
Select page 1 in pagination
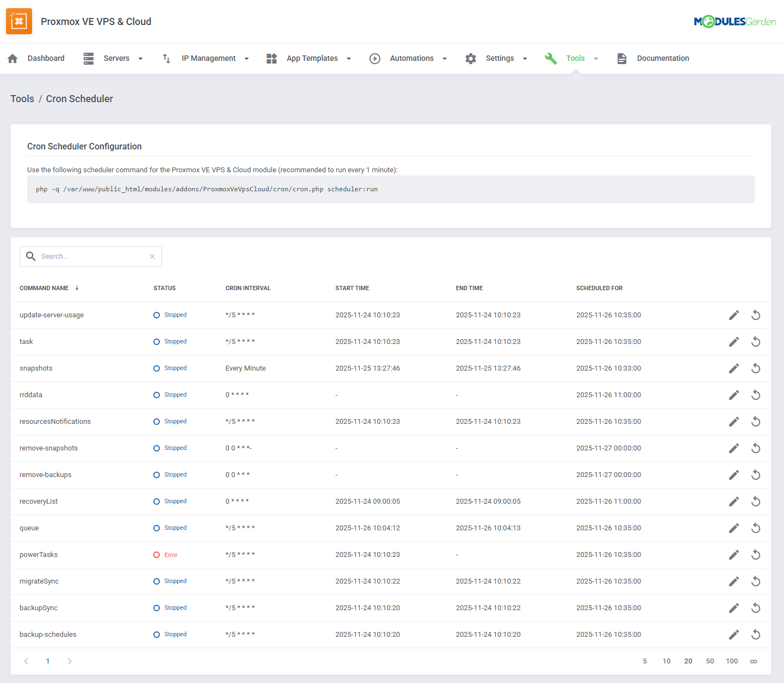48,661
